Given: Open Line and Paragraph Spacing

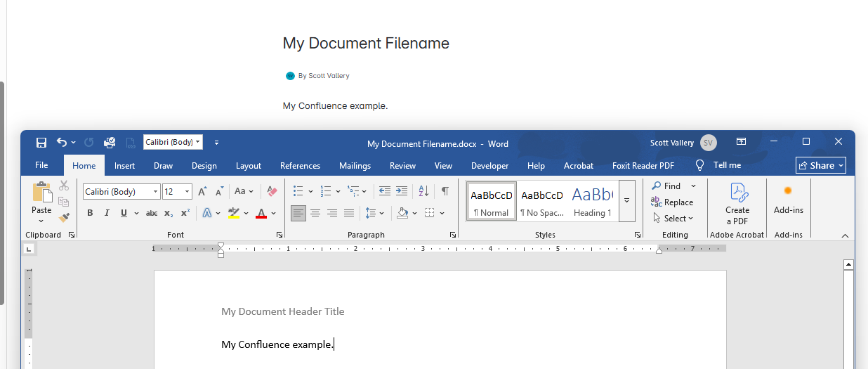Looking at the screenshot, I should (x=371, y=213).
